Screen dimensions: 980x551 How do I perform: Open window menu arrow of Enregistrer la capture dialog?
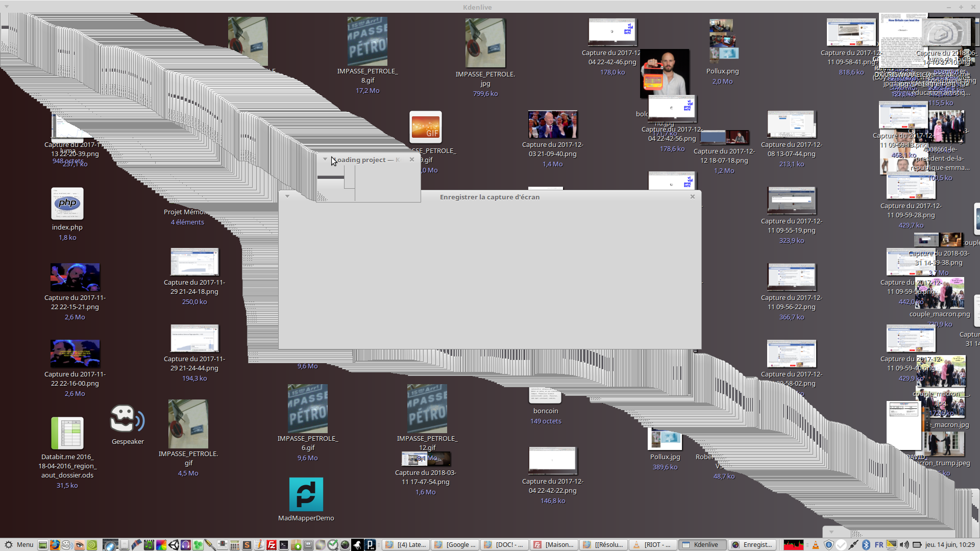(287, 196)
